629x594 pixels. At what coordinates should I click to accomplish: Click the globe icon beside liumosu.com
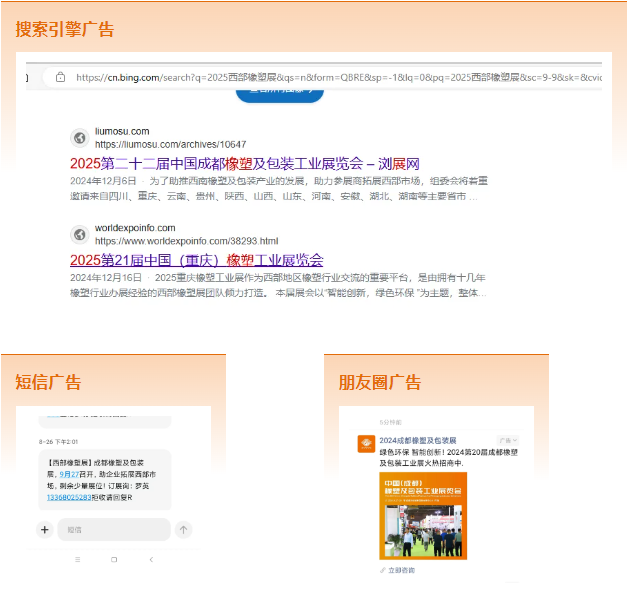[x=79, y=138]
